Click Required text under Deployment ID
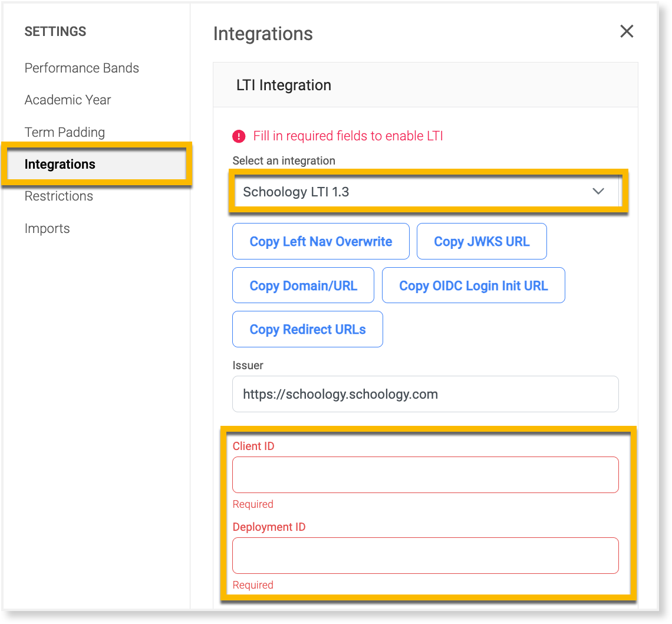The height and width of the screenshot is (624, 672). pyautogui.click(x=253, y=585)
